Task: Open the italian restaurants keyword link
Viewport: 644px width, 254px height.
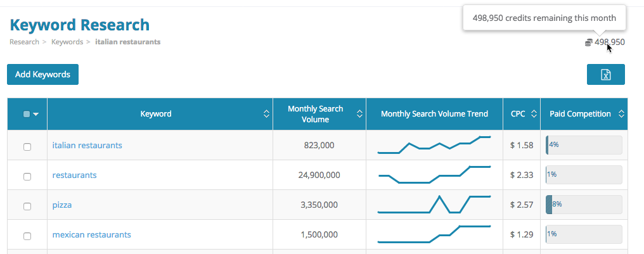Action: 87,145
